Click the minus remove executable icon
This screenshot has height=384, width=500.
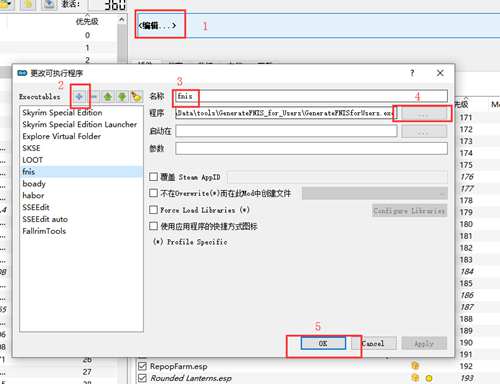pos(94,97)
